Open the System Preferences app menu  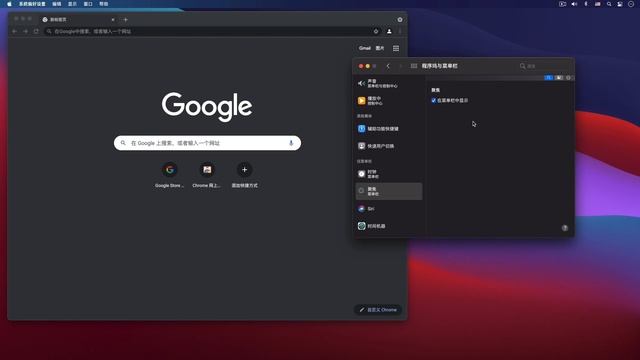point(32,4)
